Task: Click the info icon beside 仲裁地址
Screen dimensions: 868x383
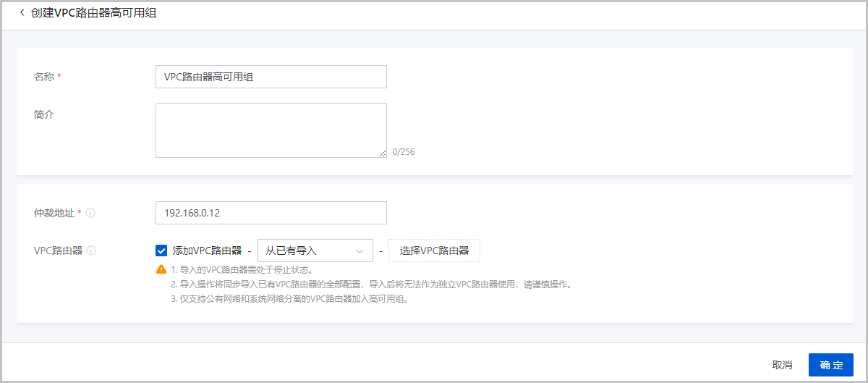Action: tap(90, 213)
